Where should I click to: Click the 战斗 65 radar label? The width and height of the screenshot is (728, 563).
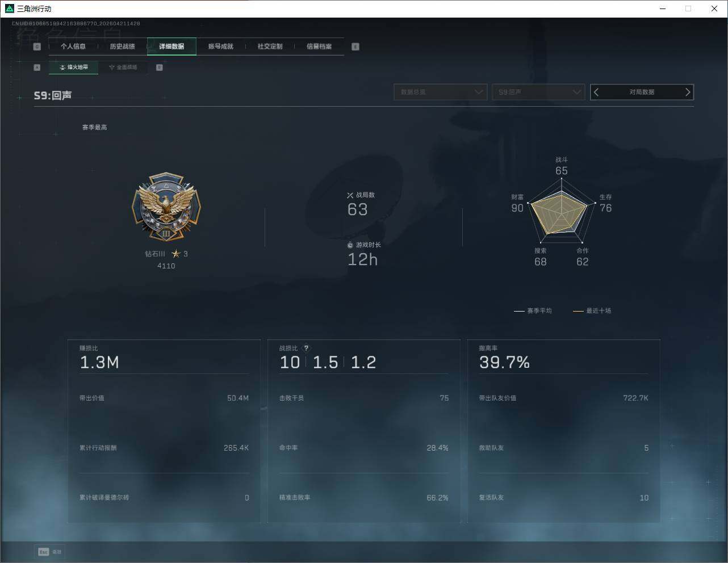[562, 166]
